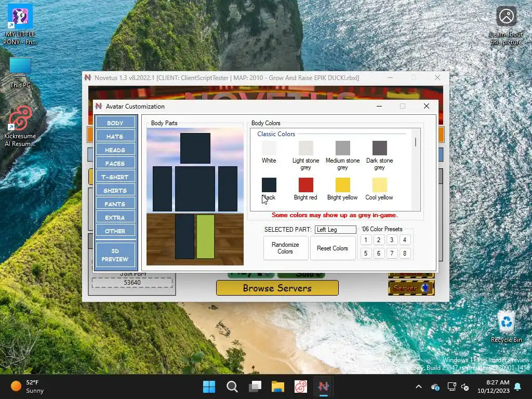
Task: Apply '06 color preset 1
Action: coord(366,240)
